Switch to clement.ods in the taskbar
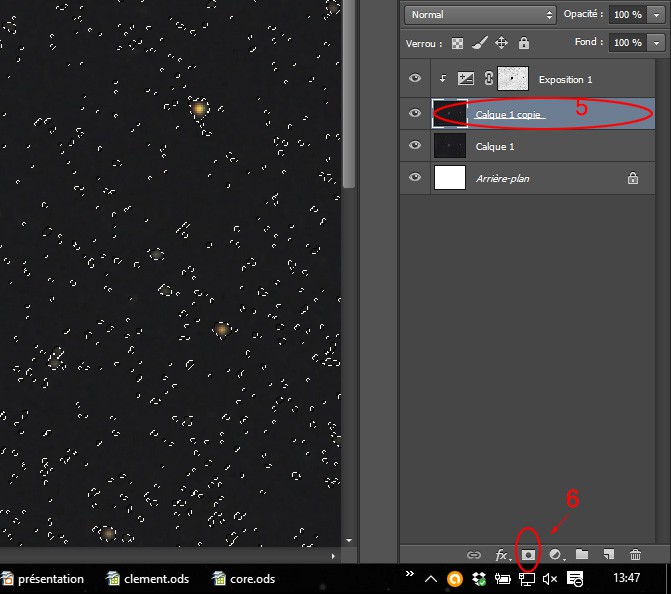This screenshot has width=671, height=594. 148,579
